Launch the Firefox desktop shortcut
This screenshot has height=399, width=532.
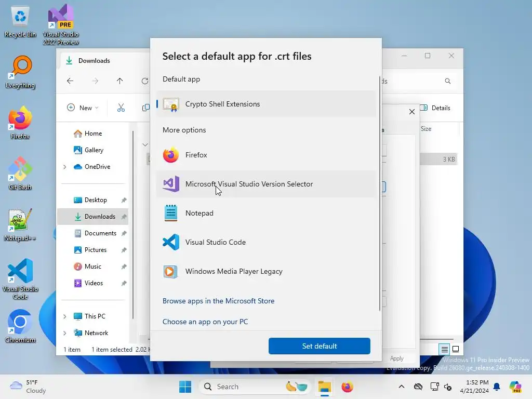pyautogui.click(x=20, y=123)
